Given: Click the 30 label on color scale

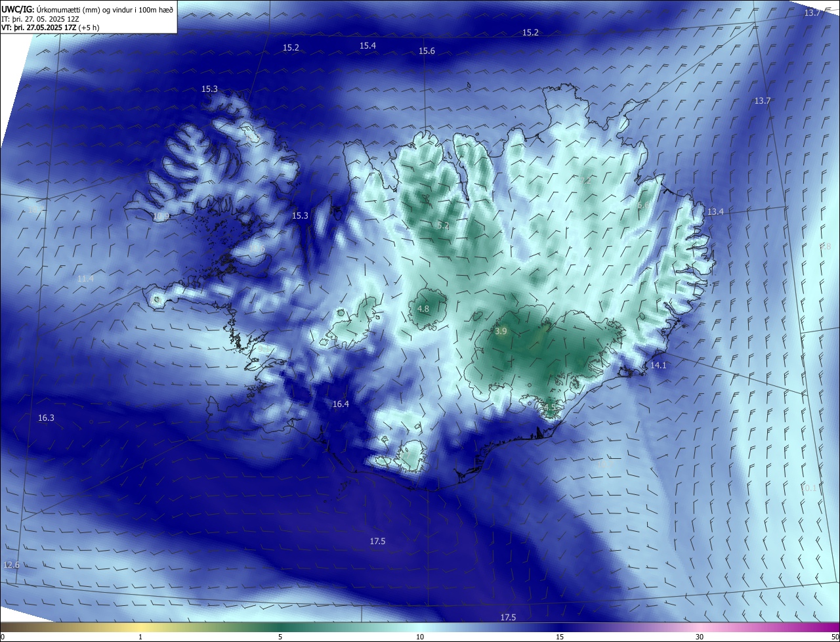Looking at the screenshot, I should coord(700,637).
